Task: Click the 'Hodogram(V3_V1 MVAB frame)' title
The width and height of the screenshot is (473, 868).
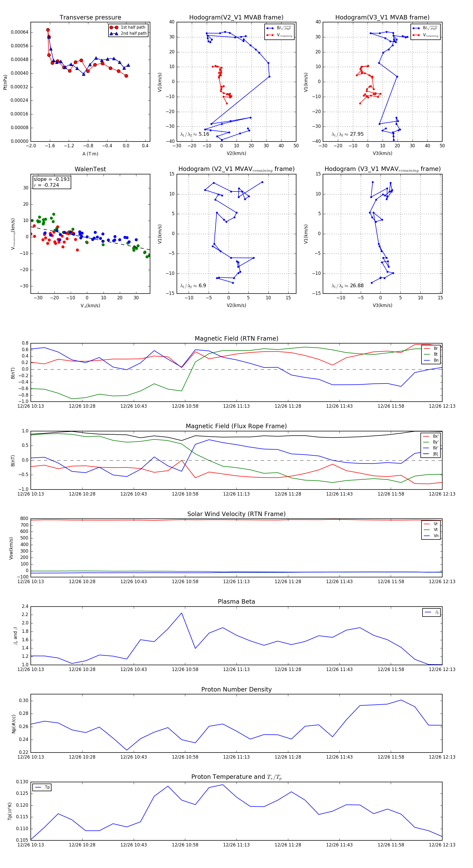Action: coord(382,18)
